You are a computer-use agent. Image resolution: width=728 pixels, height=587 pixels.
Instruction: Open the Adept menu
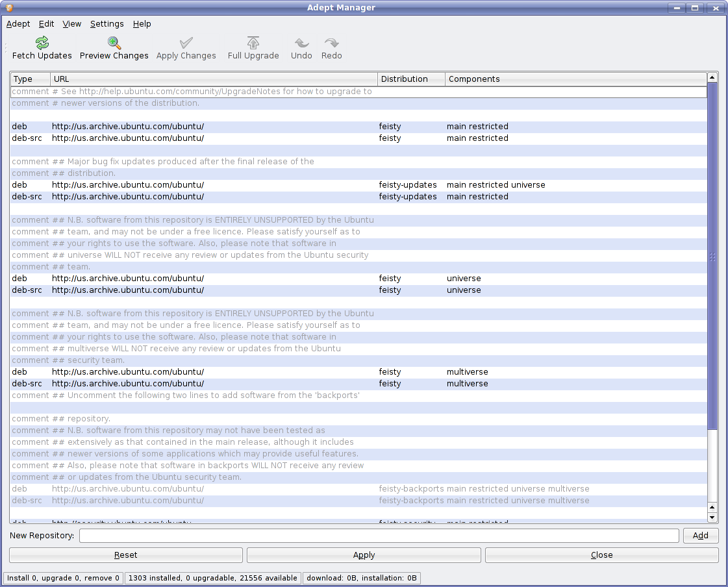point(18,24)
